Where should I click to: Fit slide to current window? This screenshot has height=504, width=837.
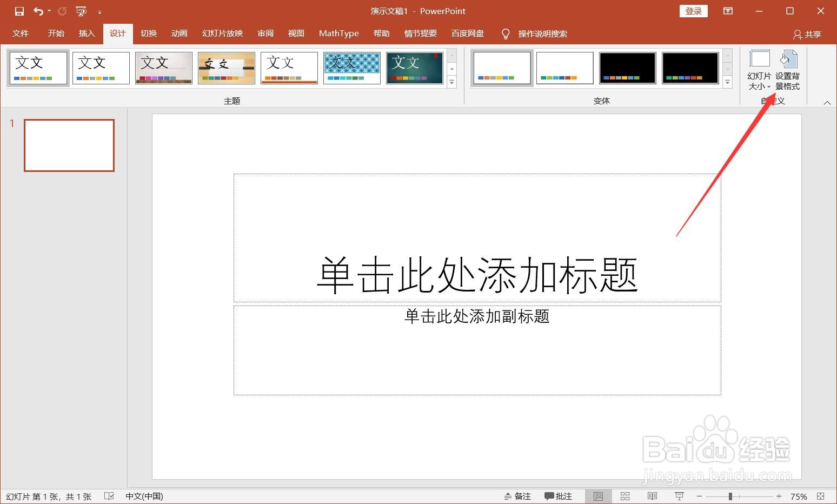pos(822,496)
